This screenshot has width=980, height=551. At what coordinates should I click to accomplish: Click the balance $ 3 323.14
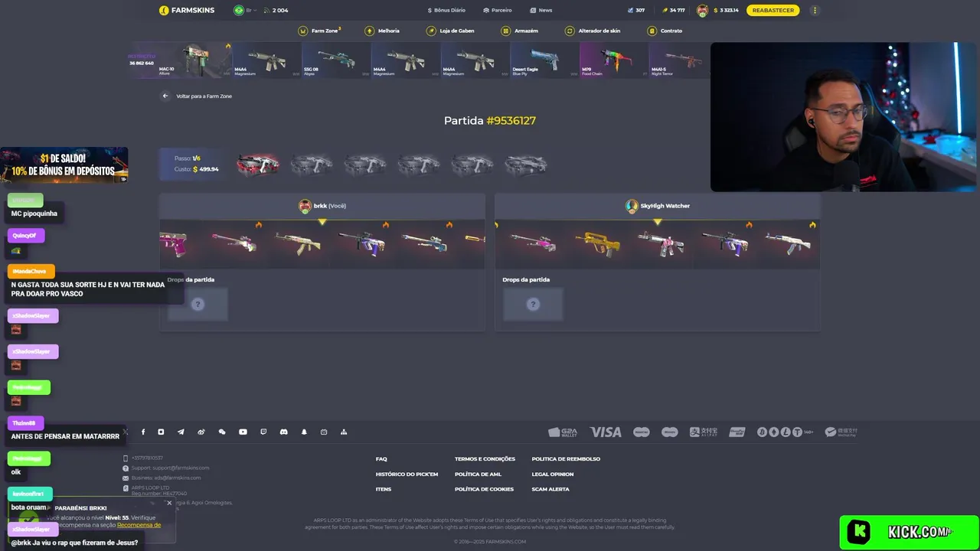point(726,10)
